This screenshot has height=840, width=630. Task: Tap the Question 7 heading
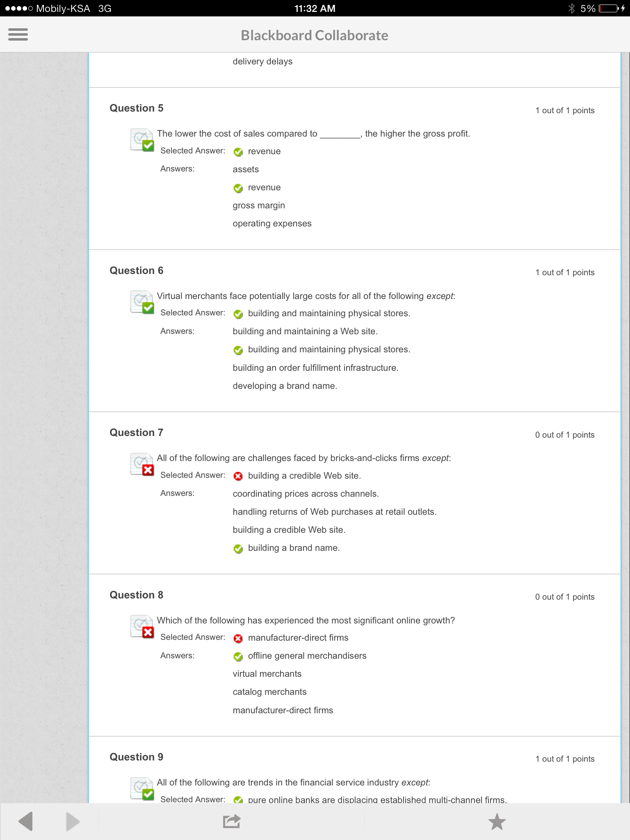136,433
